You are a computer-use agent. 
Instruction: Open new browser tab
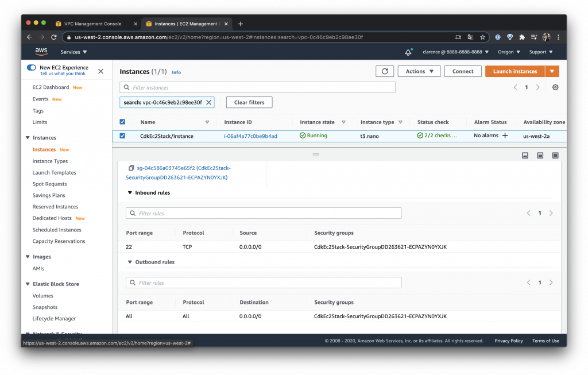coord(241,24)
